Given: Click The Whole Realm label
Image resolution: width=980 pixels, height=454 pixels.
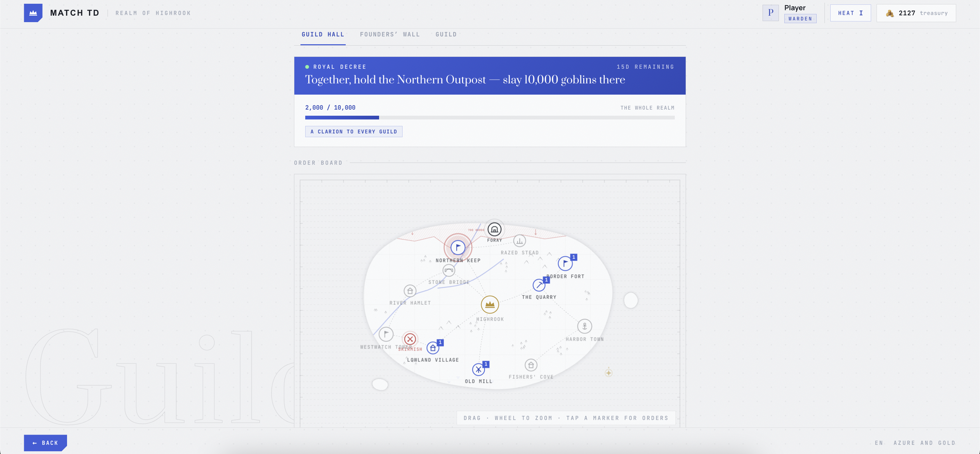Looking at the screenshot, I should click(647, 108).
